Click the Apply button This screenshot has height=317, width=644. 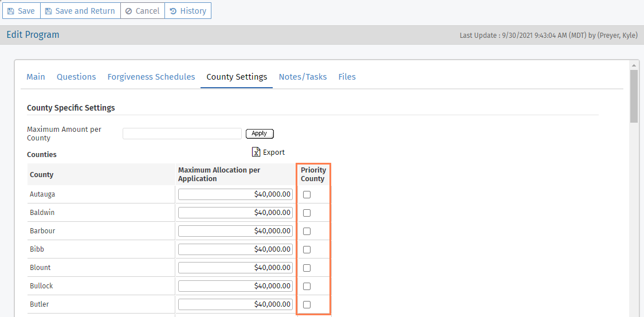coord(260,134)
